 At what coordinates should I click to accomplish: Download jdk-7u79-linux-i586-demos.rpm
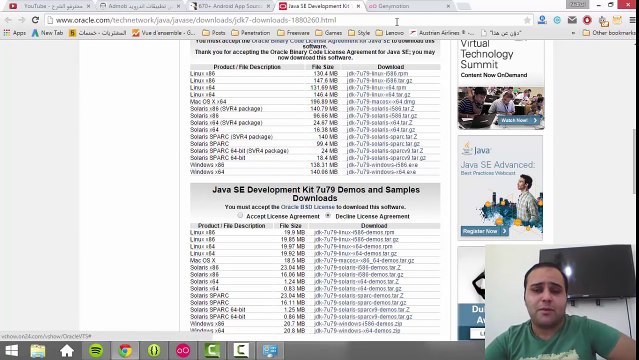pos(354,232)
